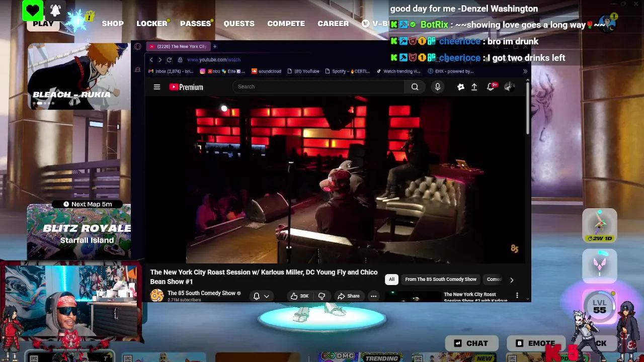
Task: Click The 85 South Comedy Show channel avatar
Action: 157,296
